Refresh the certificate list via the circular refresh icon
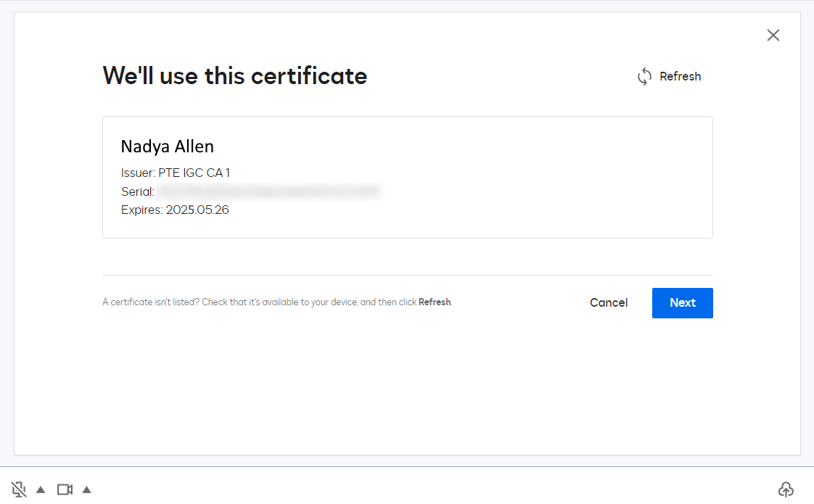 (x=644, y=76)
